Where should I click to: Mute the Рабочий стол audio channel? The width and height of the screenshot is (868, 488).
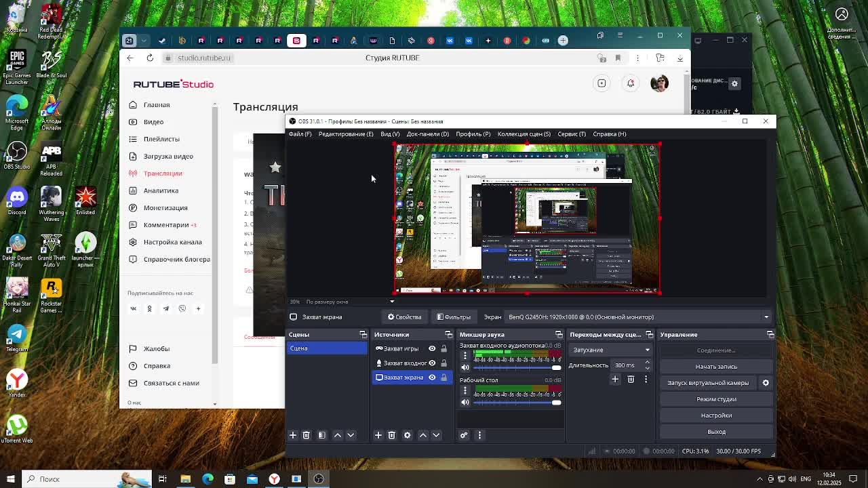465,403
